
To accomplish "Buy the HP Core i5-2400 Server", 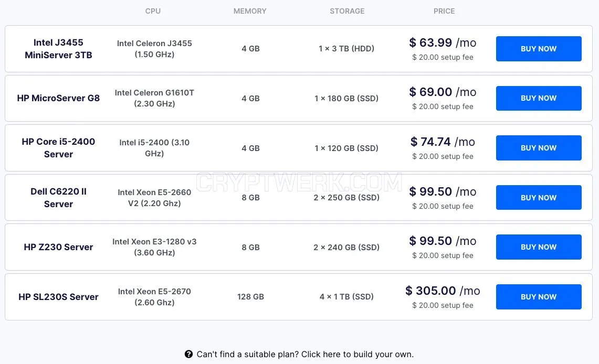I will [x=539, y=148].
